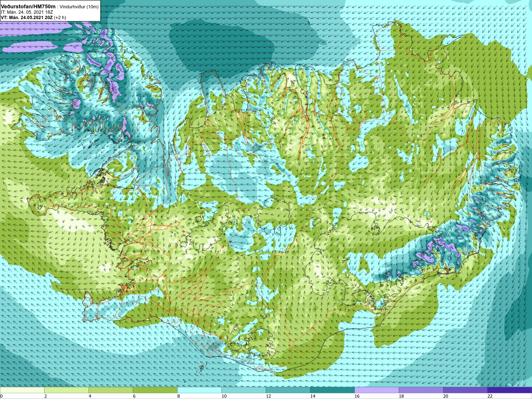The height and width of the screenshot is (399, 532).
Task: Click the legend scale label '2'
Action: pos(45,396)
